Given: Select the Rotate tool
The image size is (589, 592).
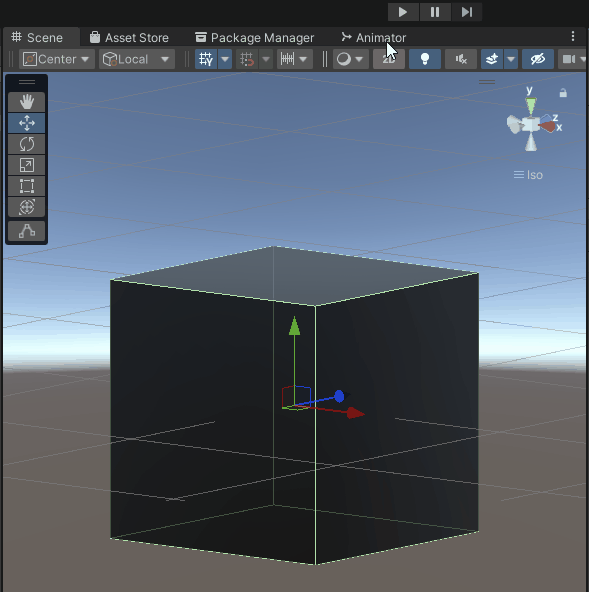Looking at the screenshot, I should coord(26,144).
